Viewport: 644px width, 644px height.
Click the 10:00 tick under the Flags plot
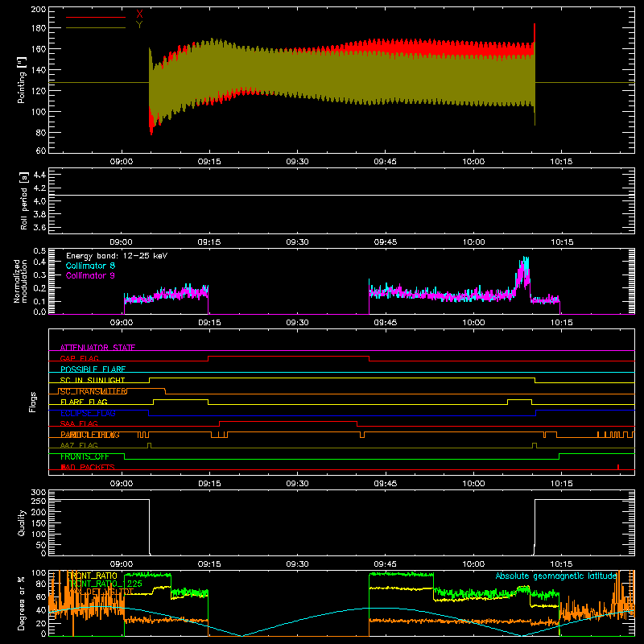[x=473, y=484]
